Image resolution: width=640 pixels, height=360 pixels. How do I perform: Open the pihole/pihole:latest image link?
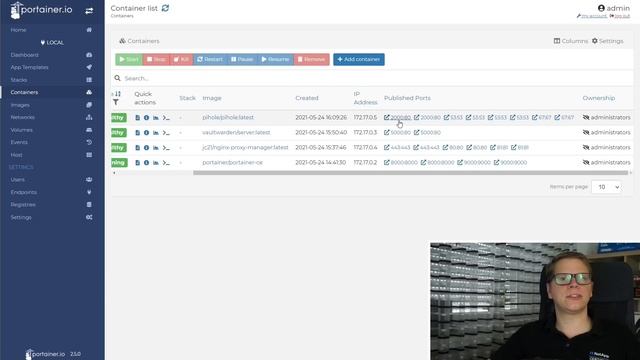tap(228, 117)
